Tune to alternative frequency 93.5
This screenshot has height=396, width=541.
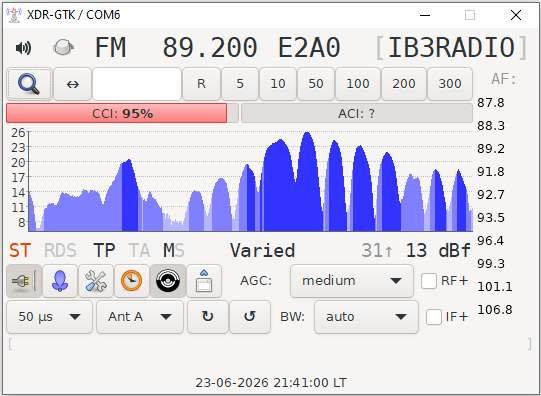click(x=491, y=218)
